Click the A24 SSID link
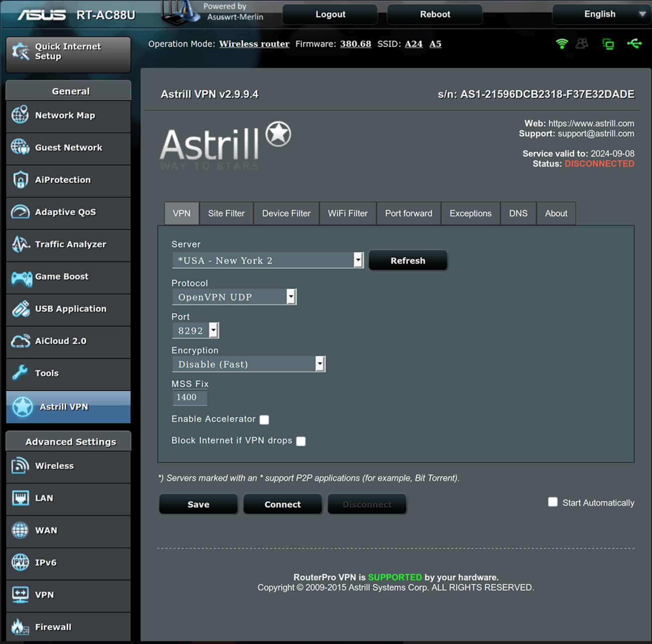The image size is (652, 644). tap(413, 44)
